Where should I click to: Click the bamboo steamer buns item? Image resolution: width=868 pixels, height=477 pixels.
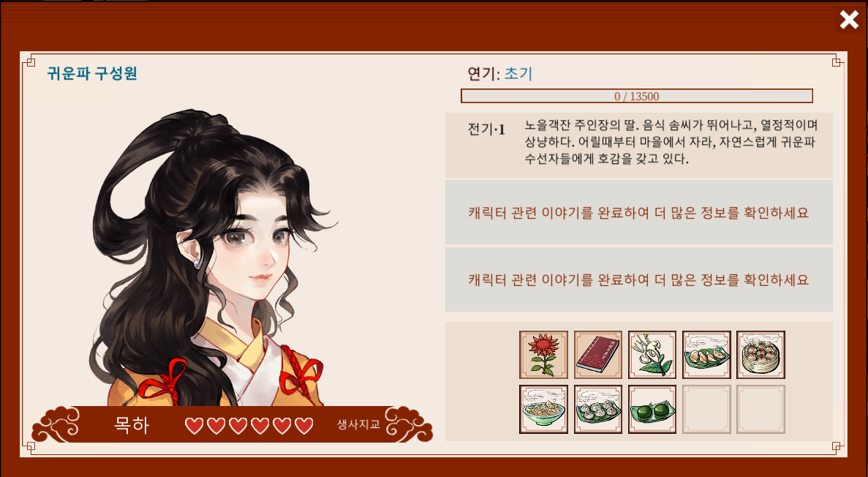pyautogui.click(x=761, y=355)
